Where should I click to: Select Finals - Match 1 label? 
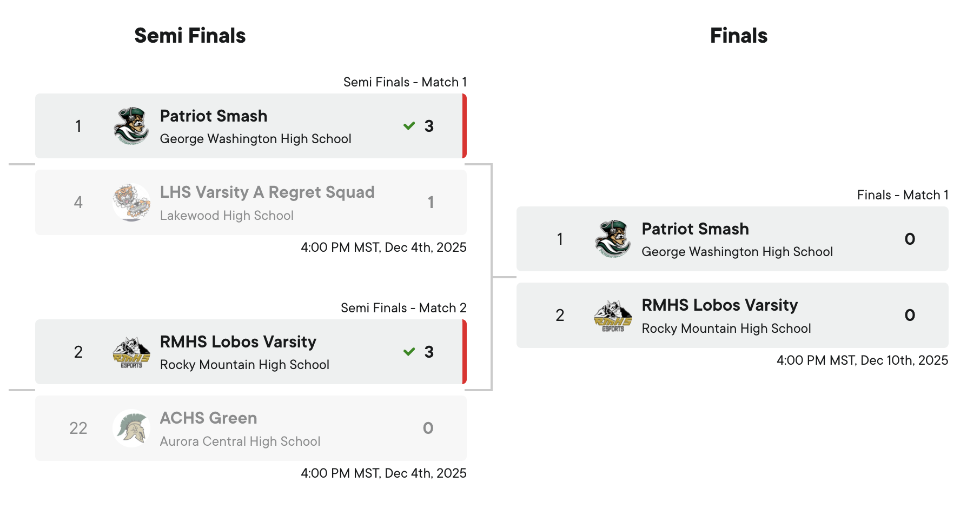[902, 195]
